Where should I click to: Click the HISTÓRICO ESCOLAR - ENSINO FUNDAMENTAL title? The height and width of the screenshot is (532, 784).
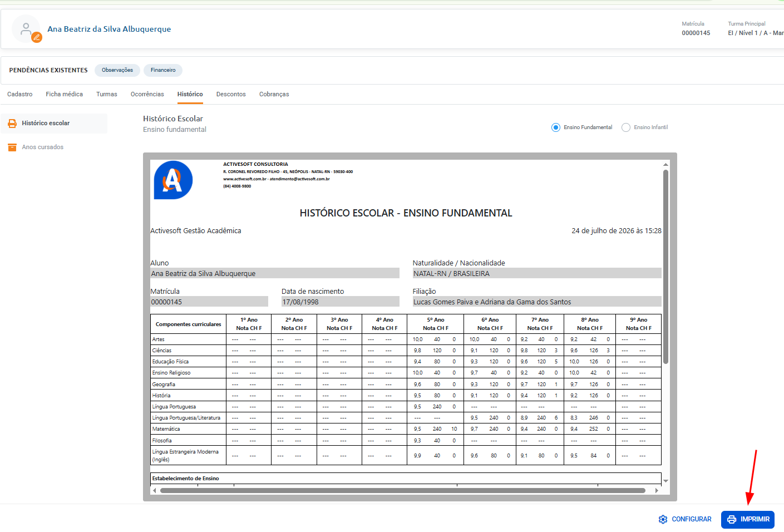point(406,213)
